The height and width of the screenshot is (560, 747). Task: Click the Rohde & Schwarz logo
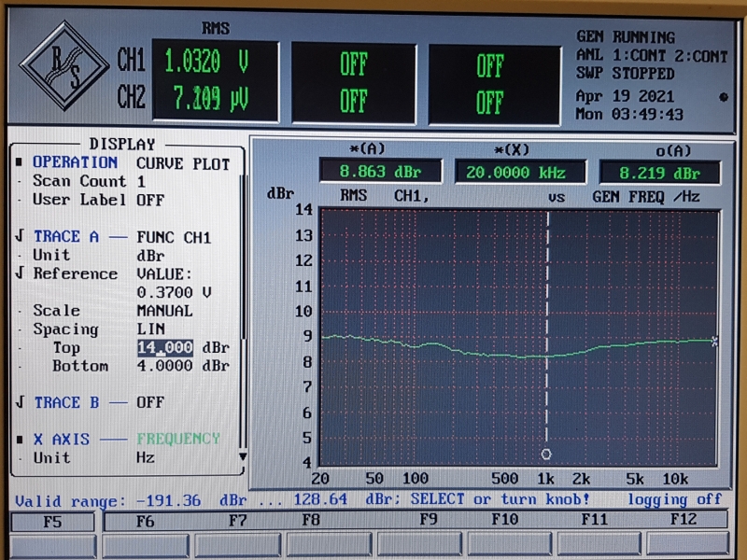point(63,65)
